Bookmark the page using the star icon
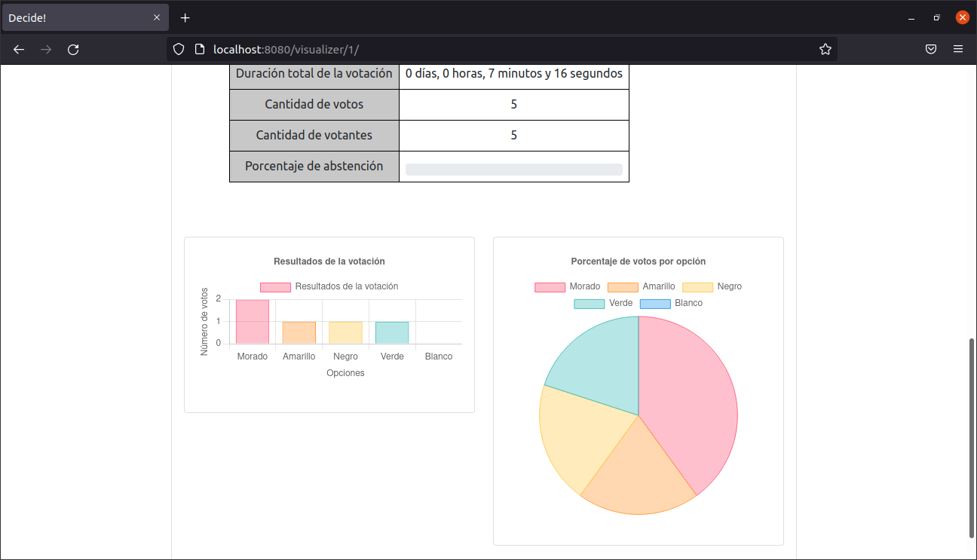Viewport: 977px width, 560px height. pyautogui.click(x=825, y=48)
